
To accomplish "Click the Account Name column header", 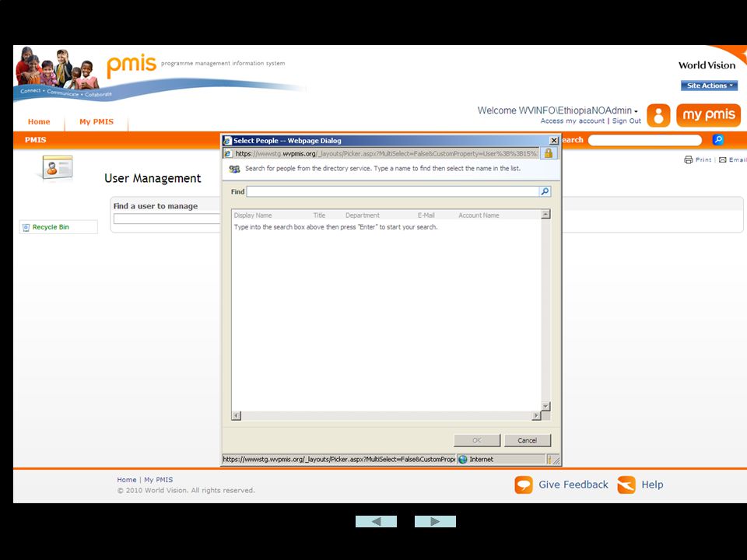I will point(479,215).
